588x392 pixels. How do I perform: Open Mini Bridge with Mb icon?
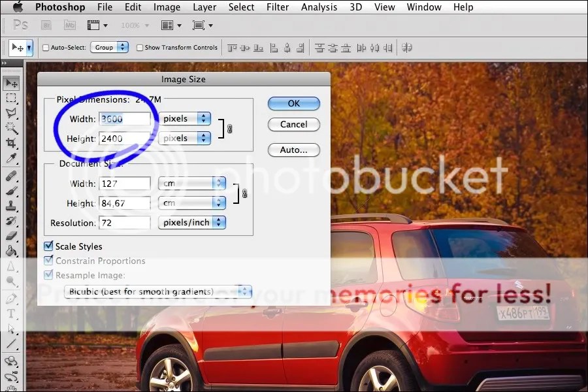(x=70, y=25)
